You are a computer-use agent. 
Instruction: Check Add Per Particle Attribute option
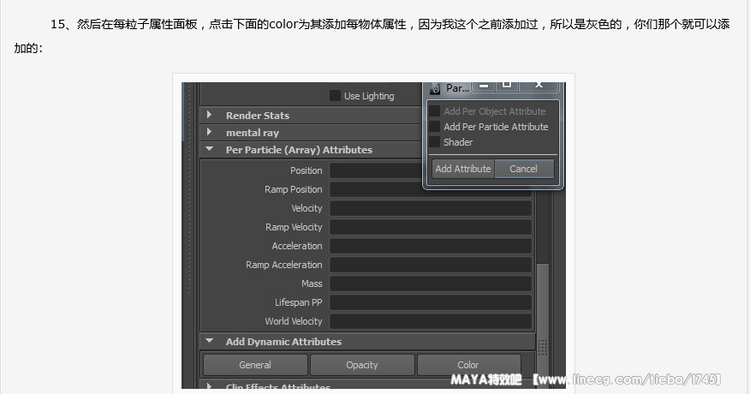(434, 126)
